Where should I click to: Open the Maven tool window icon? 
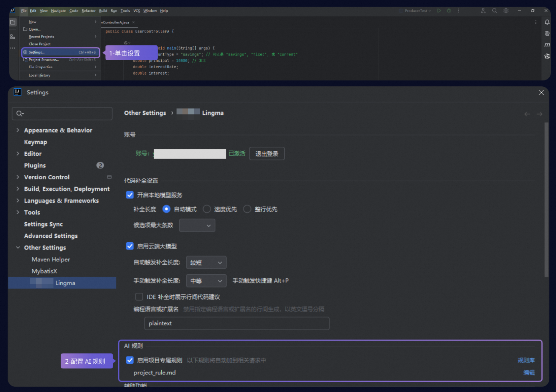[547, 45]
